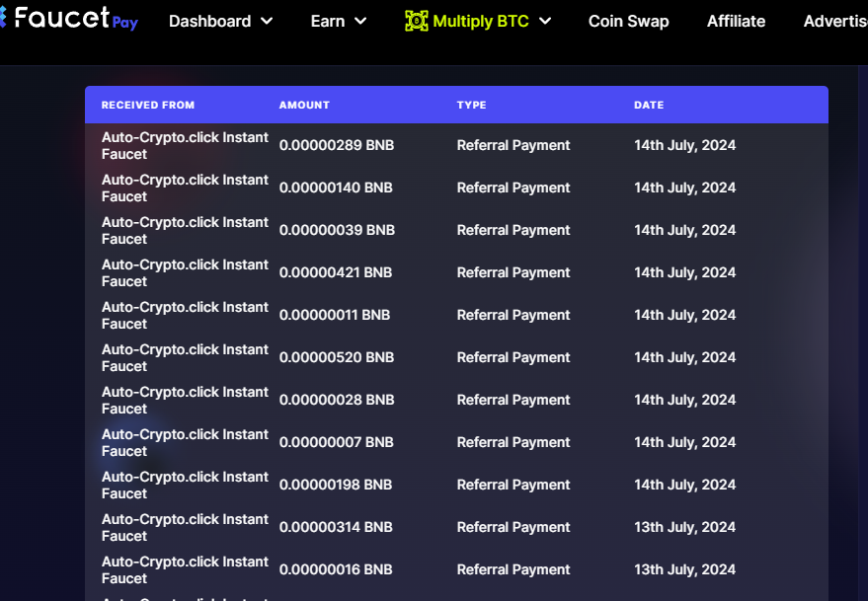Open the Multiply BTC menu
The height and width of the screenshot is (601, 868).
(478, 21)
